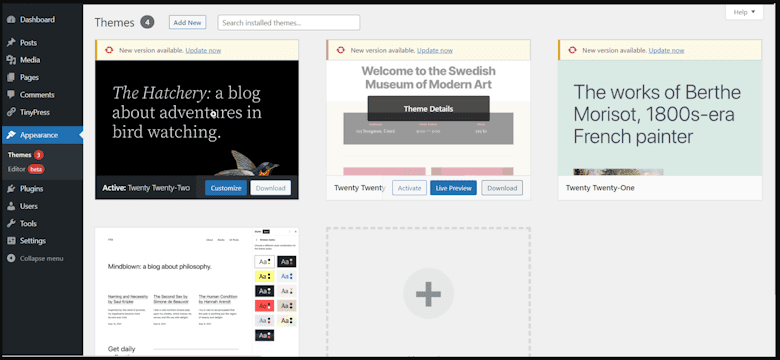The width and height of the screenshot is (780, 360).
Task: Click the Pages icon in sidebar
Action: tap(11, 78)
